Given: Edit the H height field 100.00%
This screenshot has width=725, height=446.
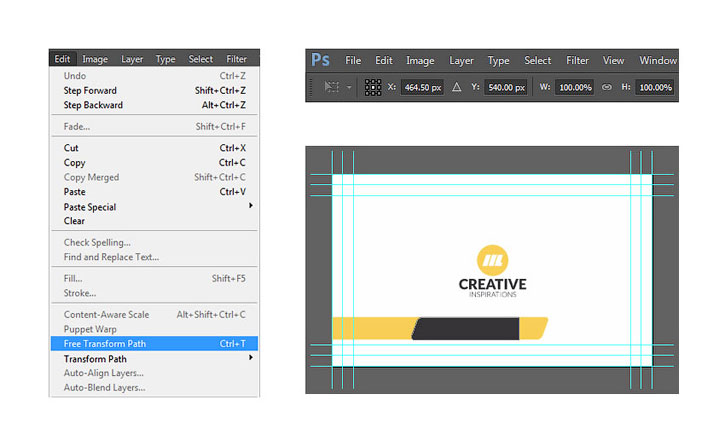Looking at the screenshot, I should (x=655, y=87).
